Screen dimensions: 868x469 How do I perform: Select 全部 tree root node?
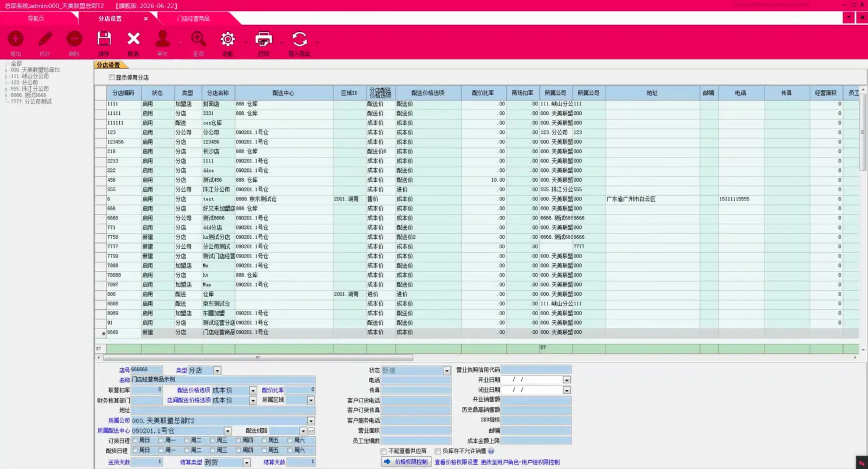coord(16,63)
